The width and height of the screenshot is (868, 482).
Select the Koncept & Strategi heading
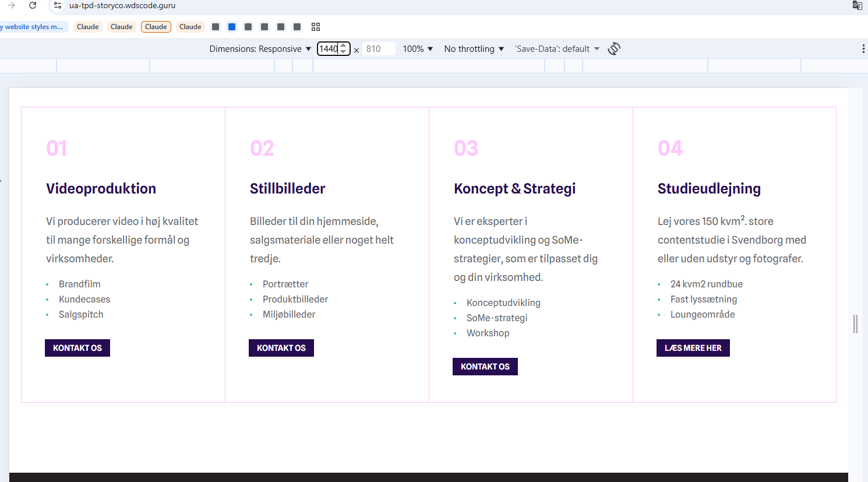click(515, 189)
